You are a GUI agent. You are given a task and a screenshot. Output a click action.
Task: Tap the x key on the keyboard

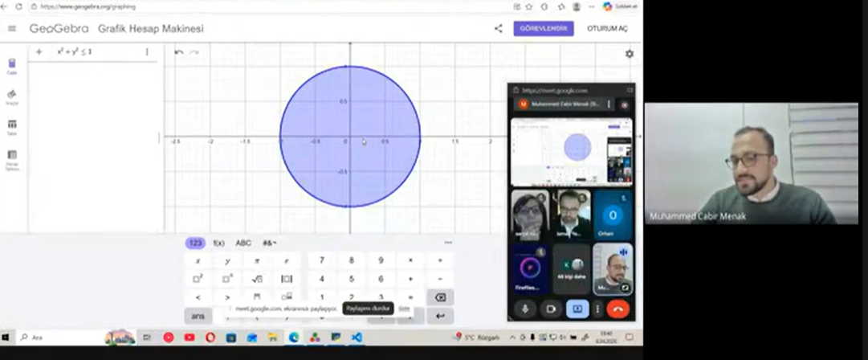[x=198, y=261]
